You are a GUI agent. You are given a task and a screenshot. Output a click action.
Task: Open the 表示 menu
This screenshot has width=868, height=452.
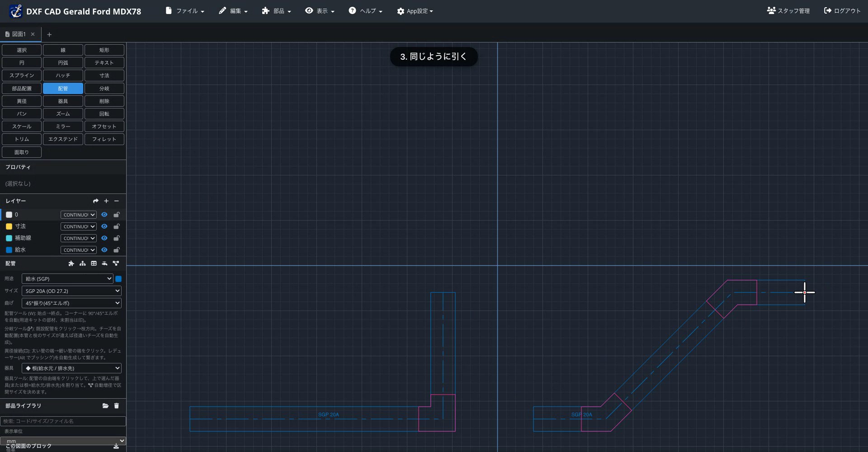[320, 11]
